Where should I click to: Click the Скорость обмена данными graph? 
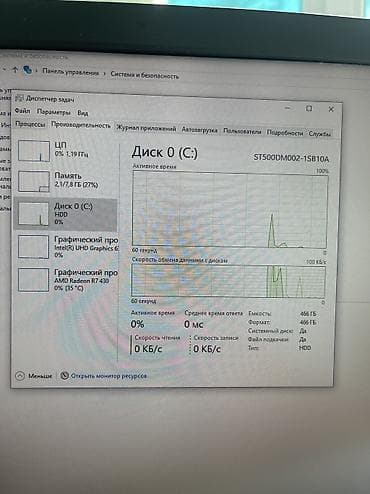tap(228, 281)
